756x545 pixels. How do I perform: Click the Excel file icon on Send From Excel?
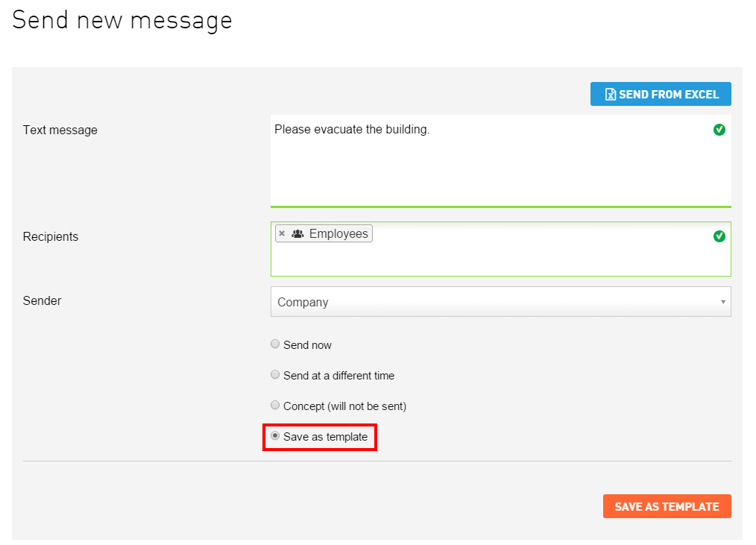[611, 95]
